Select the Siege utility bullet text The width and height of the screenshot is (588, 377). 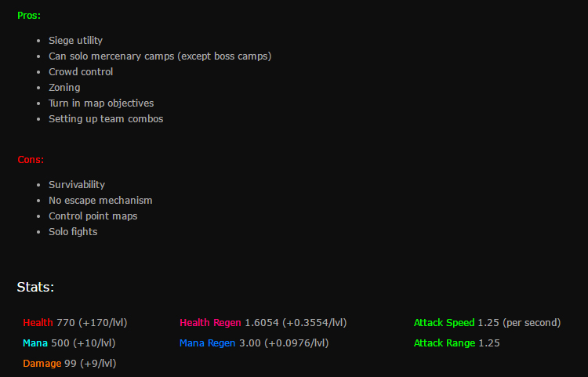pos(75,41)
